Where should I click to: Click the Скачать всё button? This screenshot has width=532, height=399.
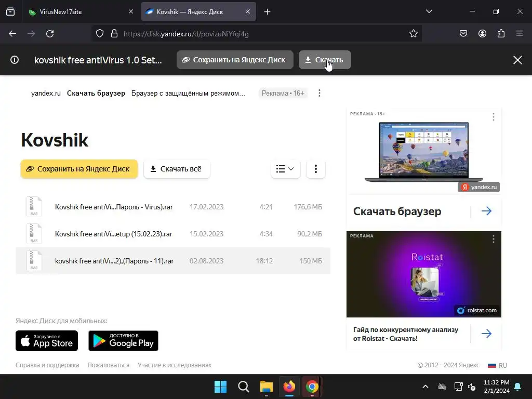[177, 169]
